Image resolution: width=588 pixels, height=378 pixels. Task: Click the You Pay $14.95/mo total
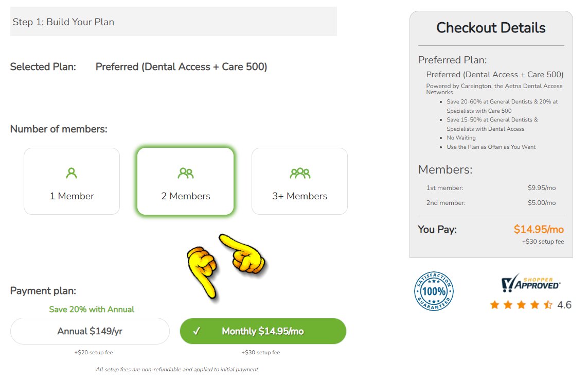click(x=539, y=230)
